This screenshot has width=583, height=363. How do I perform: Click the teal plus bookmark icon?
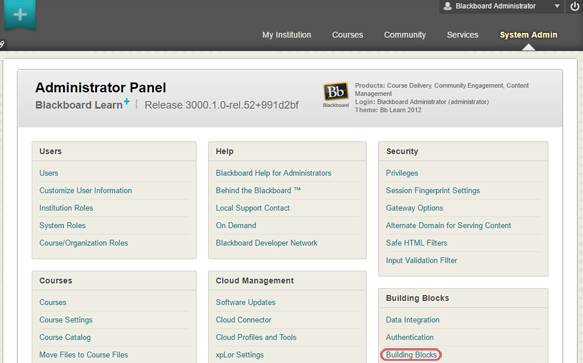pos(20,15)
